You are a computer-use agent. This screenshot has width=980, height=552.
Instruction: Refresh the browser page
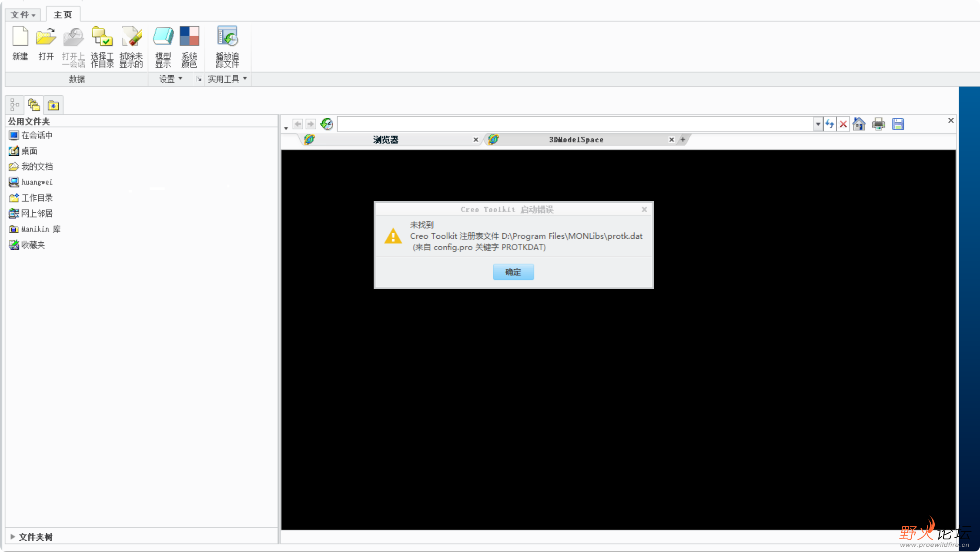829,124
